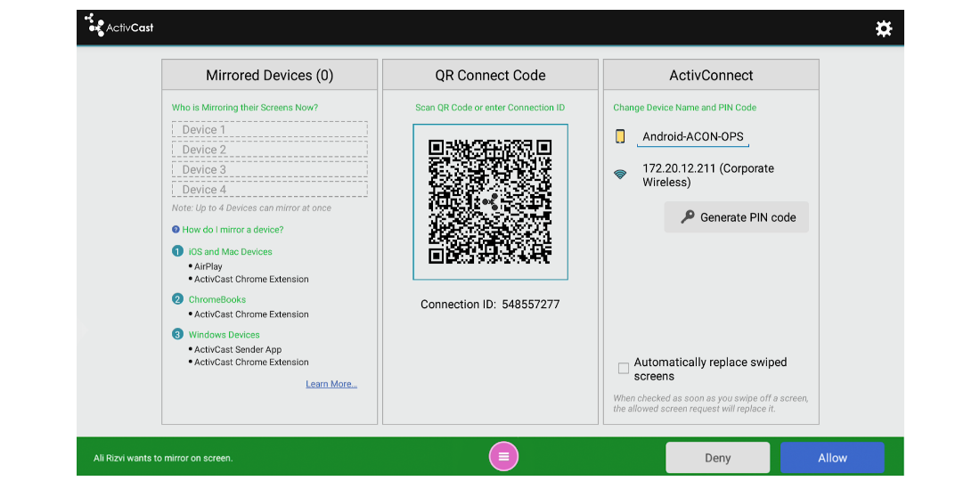The width and height of the screenshot is (980, 481).
Task: Click the number 3 circle for Windows Devices
Action: point(177,334)
